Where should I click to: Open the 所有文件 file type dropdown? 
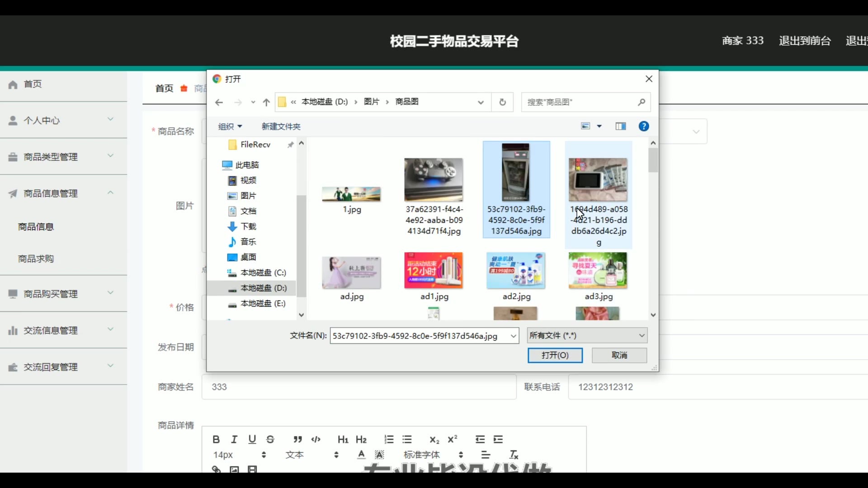tap(587, 336)
